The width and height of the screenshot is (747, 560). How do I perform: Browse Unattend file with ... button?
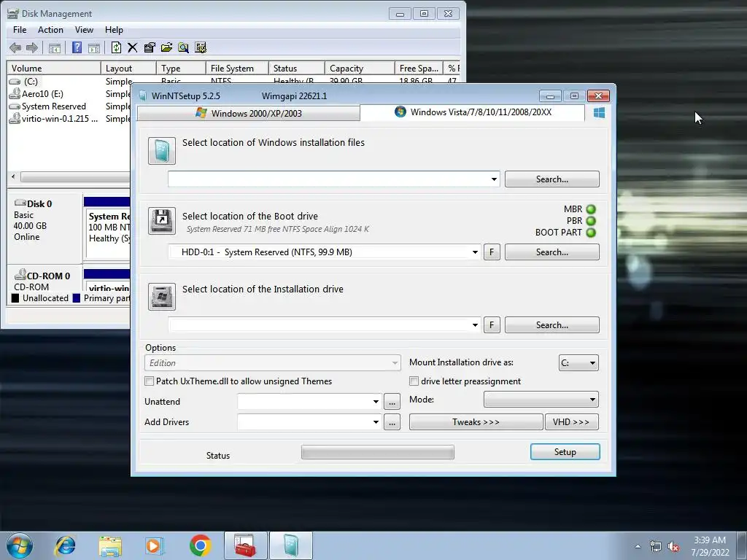(x=392, y=402)
